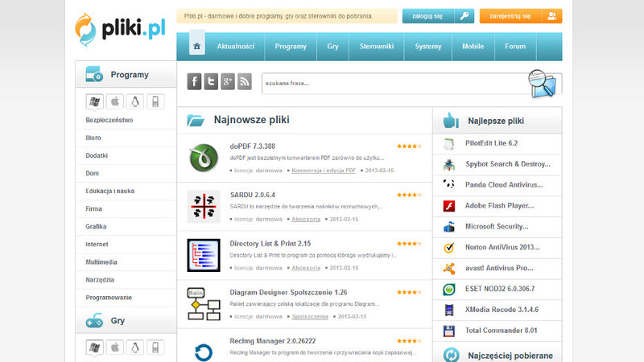Click the Norton AntiVirus checkmark icon

pyautogui.click(x=449, y=247)
